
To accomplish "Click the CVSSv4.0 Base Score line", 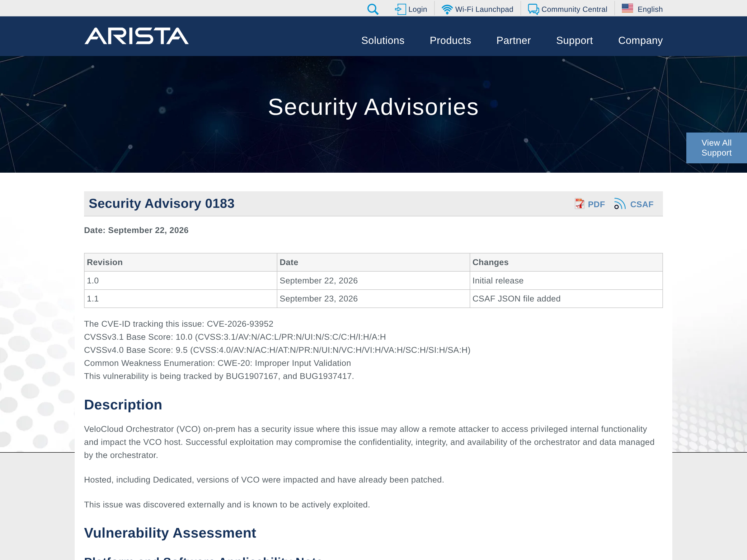I will pyautogui.click(x=277, y=350).
